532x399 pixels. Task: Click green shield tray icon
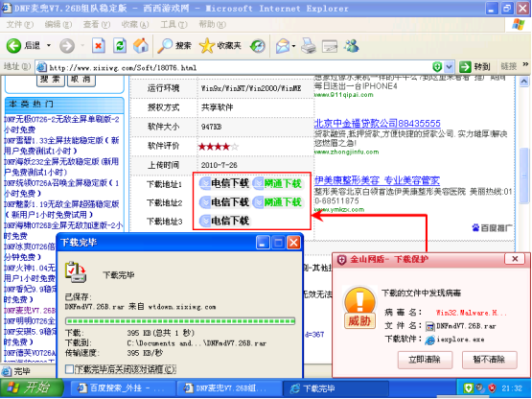click(468, 387)
